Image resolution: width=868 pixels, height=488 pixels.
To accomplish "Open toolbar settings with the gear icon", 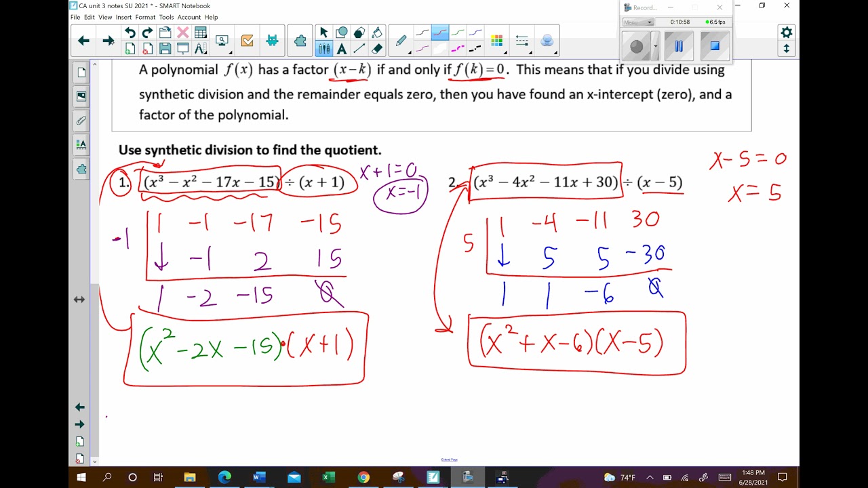I will pos(787,33).
